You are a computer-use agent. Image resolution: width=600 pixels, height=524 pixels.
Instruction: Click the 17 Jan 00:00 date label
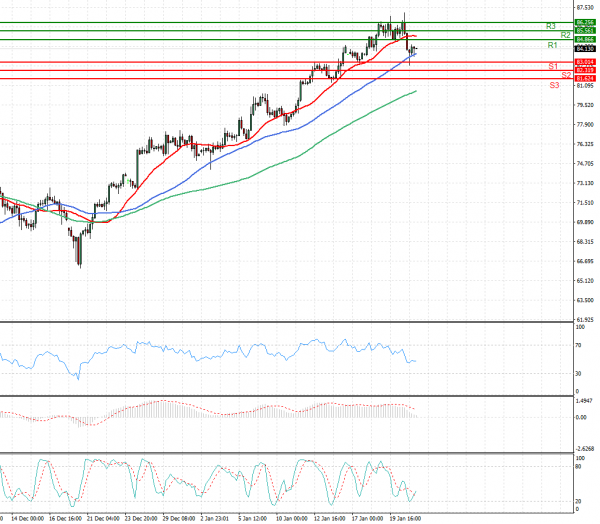pos(368,519)
